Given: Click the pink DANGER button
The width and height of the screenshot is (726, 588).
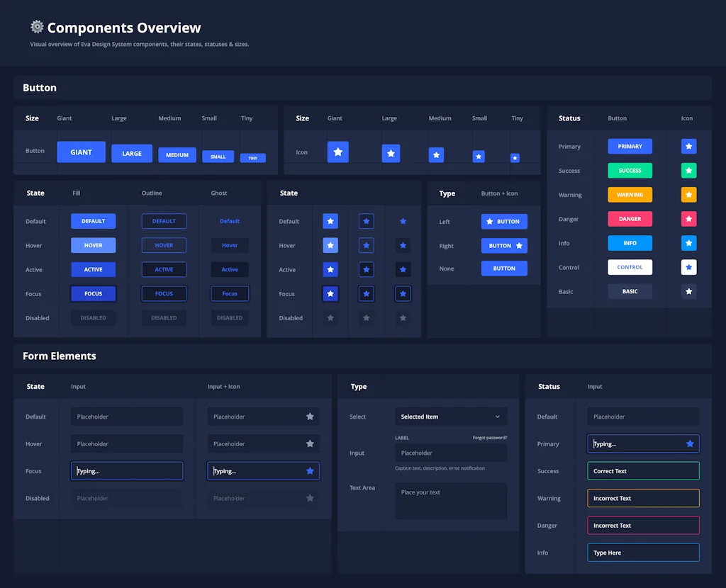Looking at the screenshot, I should [x=630, y=219].
